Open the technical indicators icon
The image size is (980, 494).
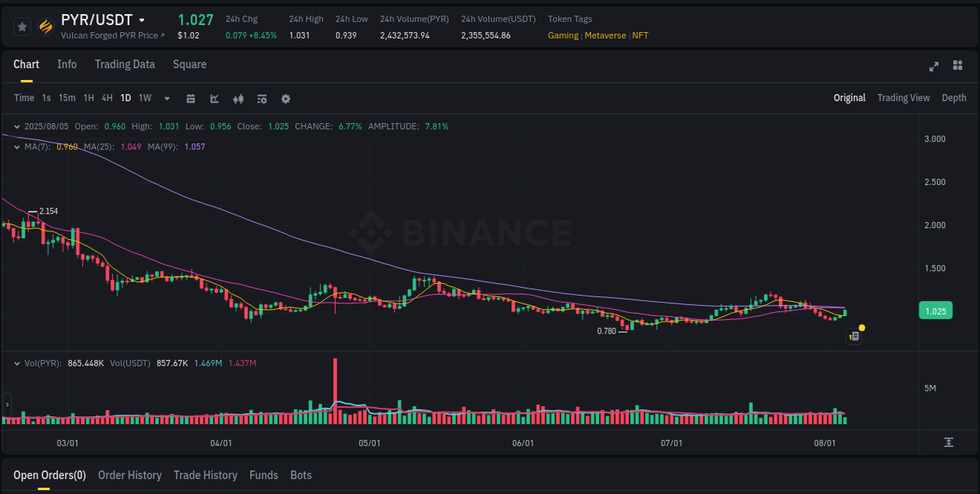[x=261, y=99]
